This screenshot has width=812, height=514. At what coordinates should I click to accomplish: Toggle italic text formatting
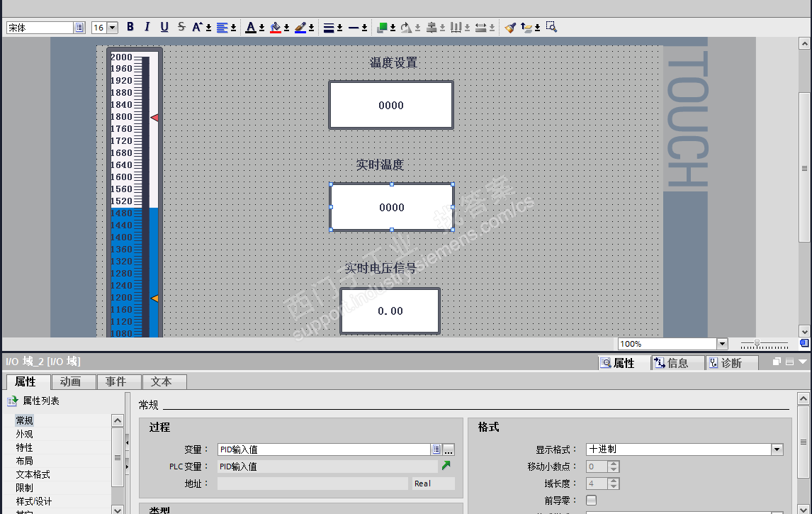[x=147, y=27]
